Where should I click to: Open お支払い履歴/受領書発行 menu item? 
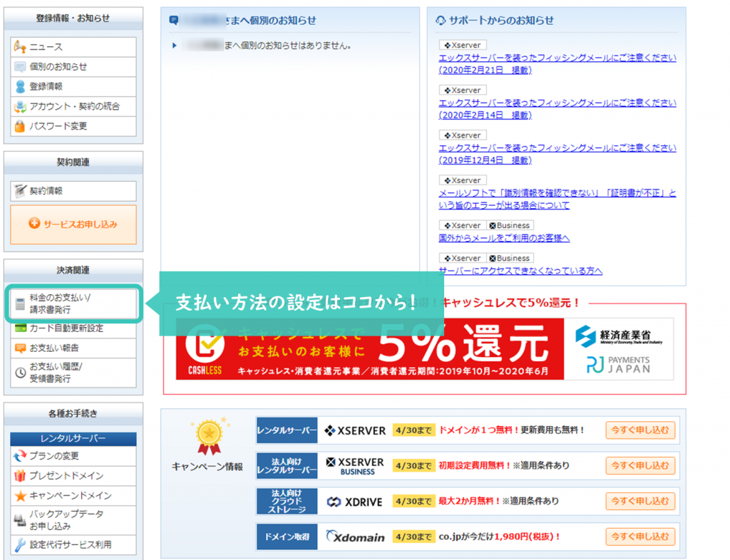(73, 373)
